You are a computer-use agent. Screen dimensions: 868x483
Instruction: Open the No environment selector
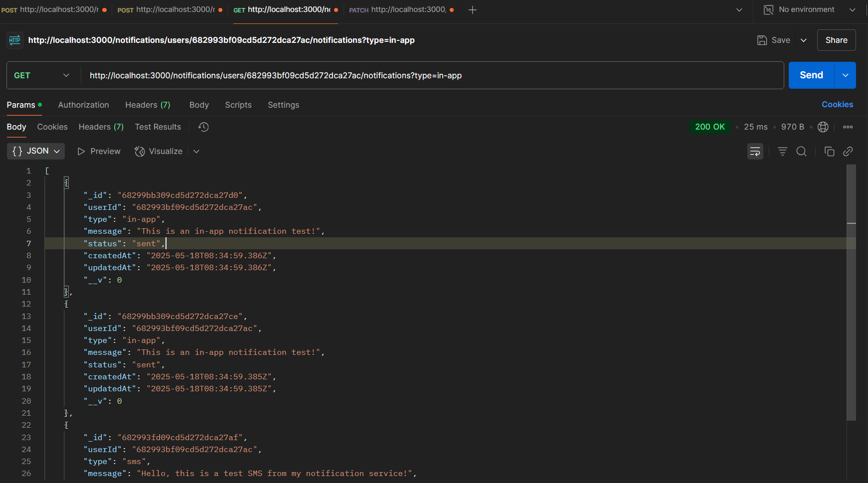[x=810, y=9]
